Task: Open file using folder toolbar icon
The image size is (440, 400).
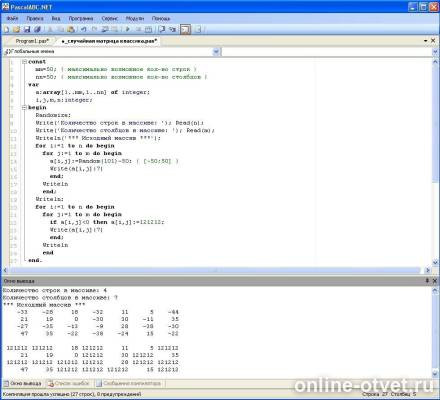Action: pos(16,29)
